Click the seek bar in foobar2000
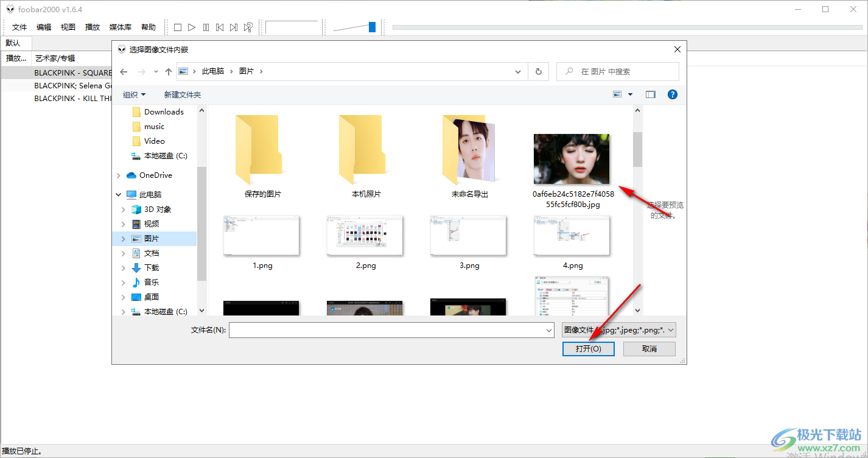Screen dimensions: 868x458 tap(628, 27)
